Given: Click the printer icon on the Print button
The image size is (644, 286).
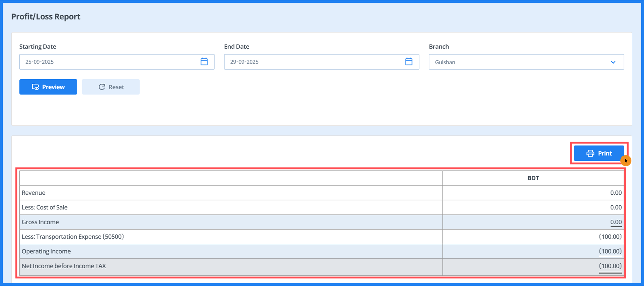Looking at the screenshot, I should click(590, 153).
